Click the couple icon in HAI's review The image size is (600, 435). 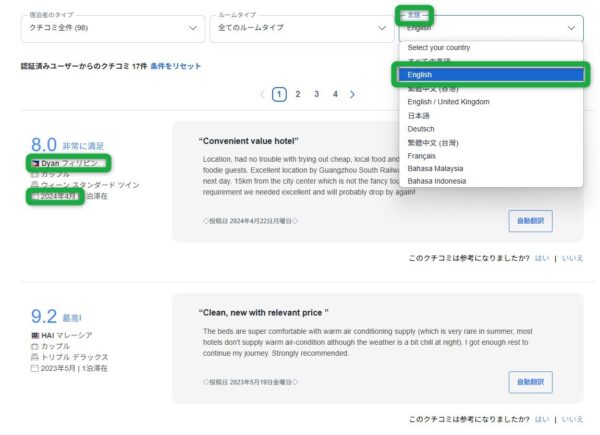click(x=36, y=346)
